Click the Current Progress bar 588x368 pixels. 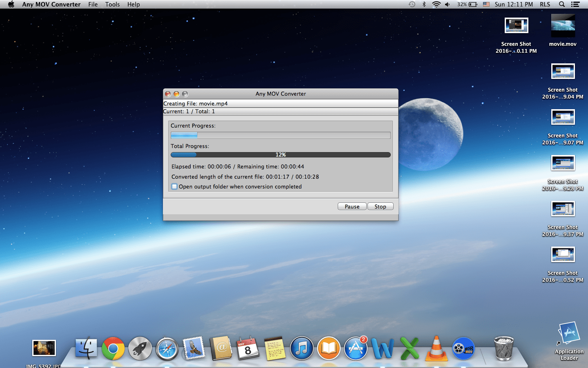pyautogui.click(x=281, y=135)
